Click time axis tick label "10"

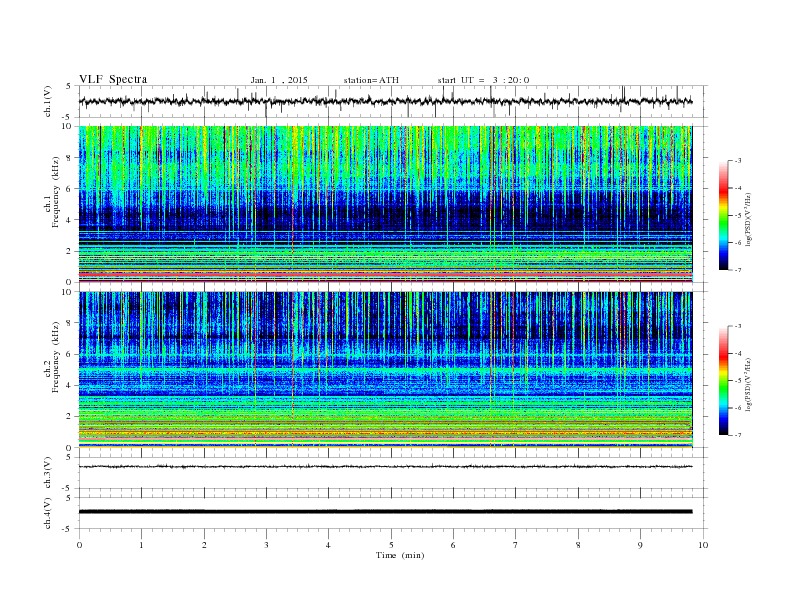(703, 545)
